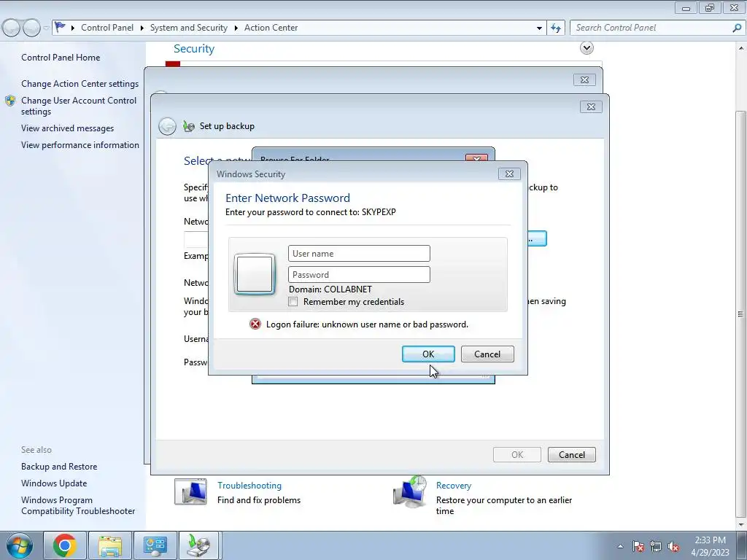747x560 pixels.
Task: Cancel the Enter Network Password dialog
Action: coord(487,354)
